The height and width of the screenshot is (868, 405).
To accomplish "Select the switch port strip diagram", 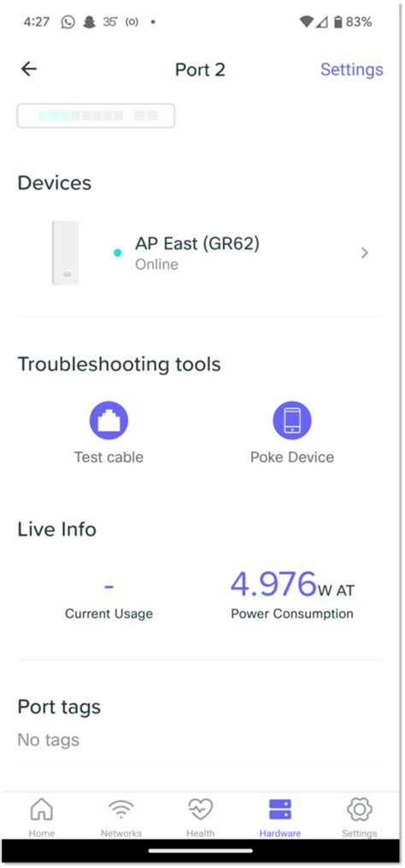I will pos(96,116).
